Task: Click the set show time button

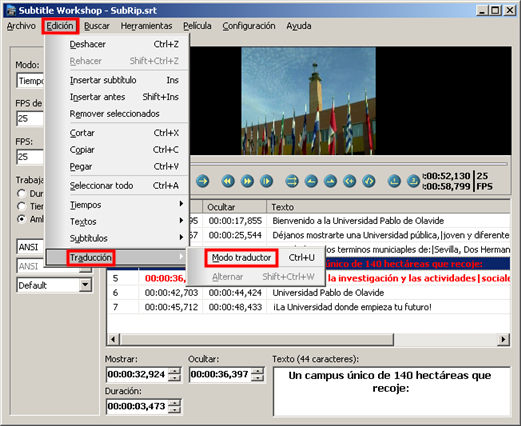Action: tap(311, 181)
